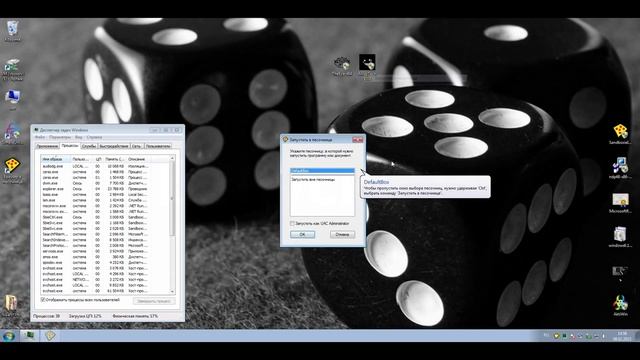
Task: Select the SandboxieInstall icon on the right
Action: pos(620,134)
